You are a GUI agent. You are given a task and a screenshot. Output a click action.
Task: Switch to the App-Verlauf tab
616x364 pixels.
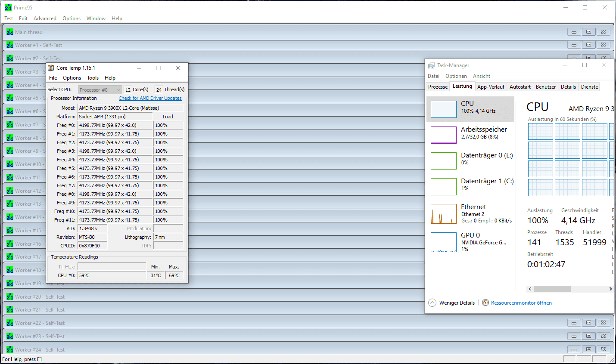pos(491,87)
